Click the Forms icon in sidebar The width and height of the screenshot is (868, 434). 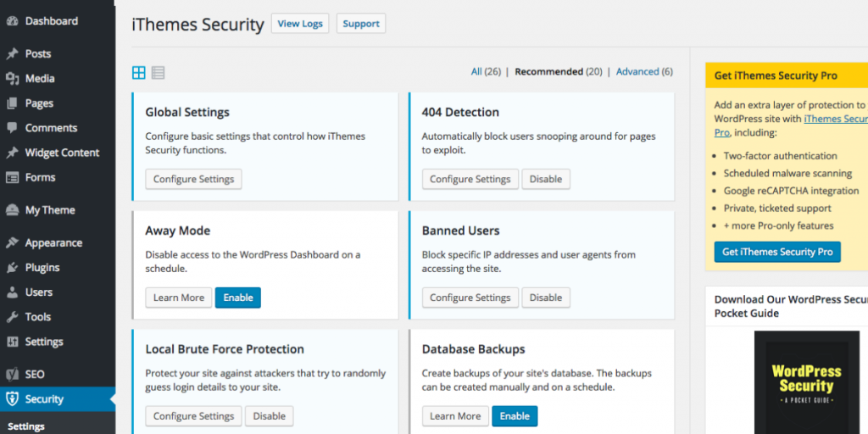[x=12, y=178]
